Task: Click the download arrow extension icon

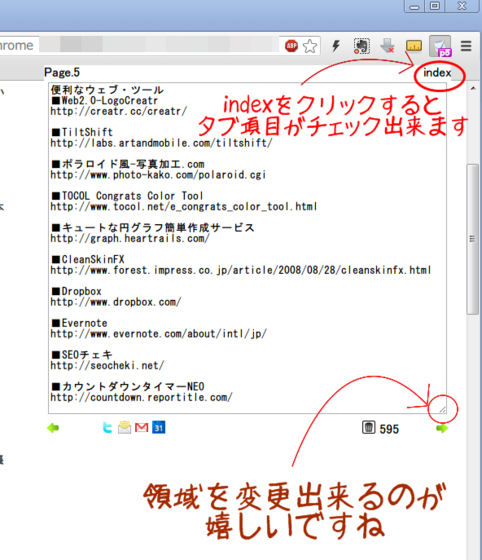Action: point(387,46)
